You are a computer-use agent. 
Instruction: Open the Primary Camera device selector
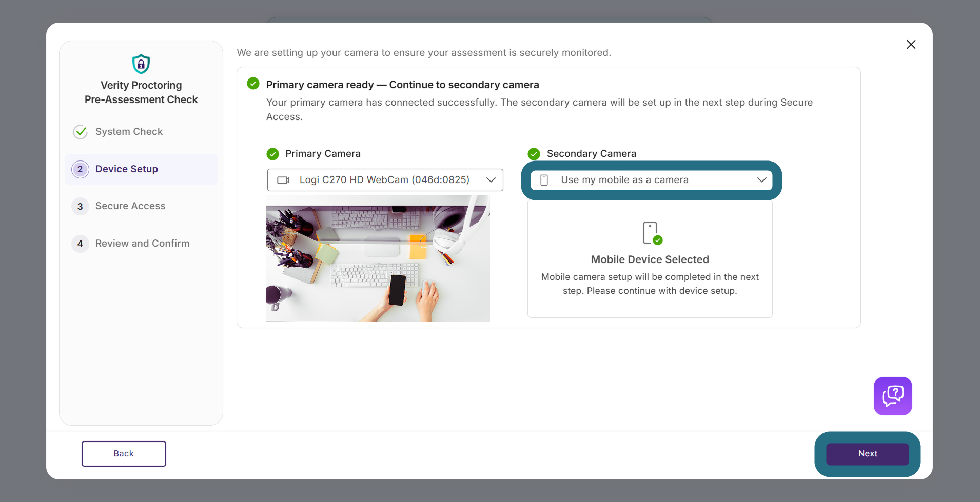[385, 180]
